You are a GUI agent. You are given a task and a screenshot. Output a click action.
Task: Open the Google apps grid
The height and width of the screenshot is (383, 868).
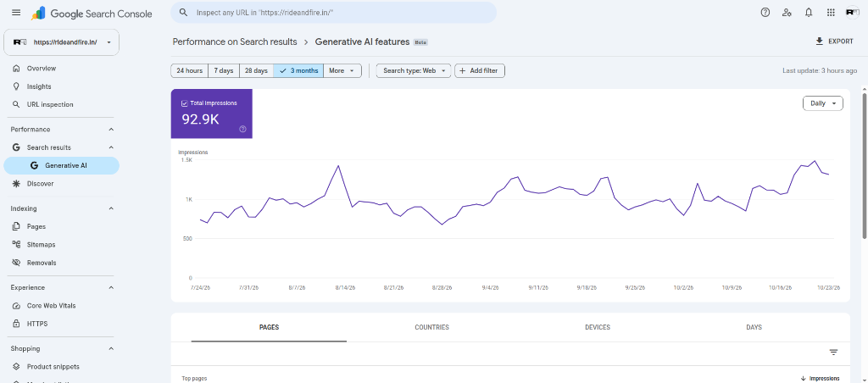pos(831,12)
